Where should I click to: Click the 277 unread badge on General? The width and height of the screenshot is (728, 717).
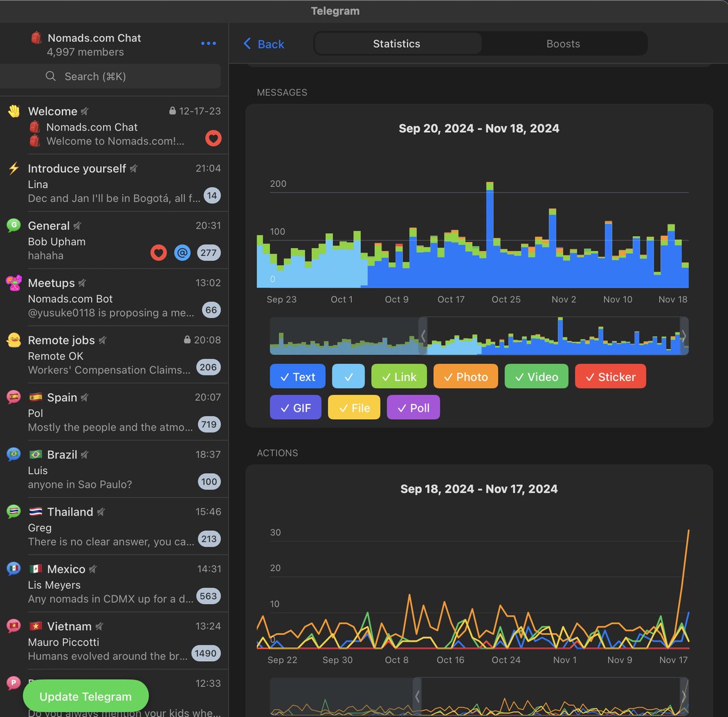click(209, 253)
